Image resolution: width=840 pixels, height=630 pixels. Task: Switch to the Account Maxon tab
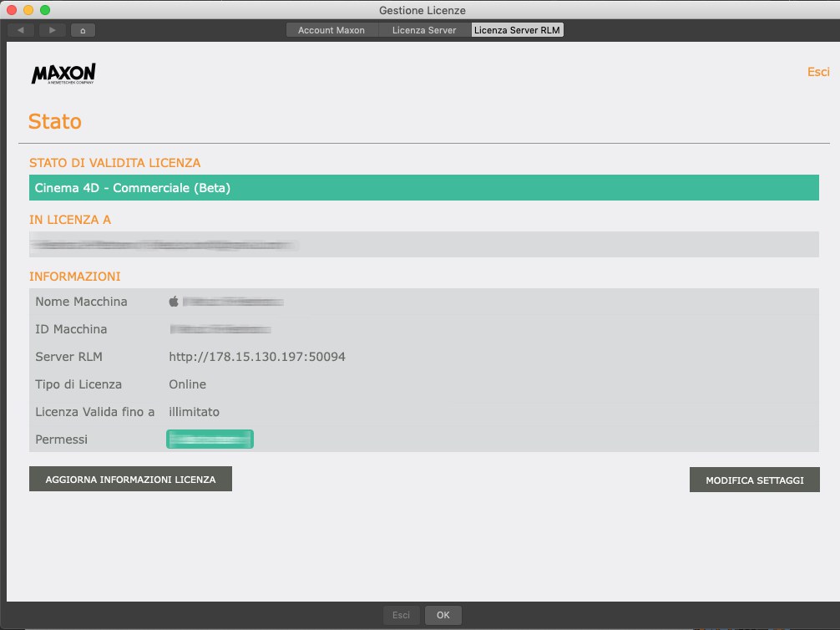pyautogui.click(x=331, y=30)
